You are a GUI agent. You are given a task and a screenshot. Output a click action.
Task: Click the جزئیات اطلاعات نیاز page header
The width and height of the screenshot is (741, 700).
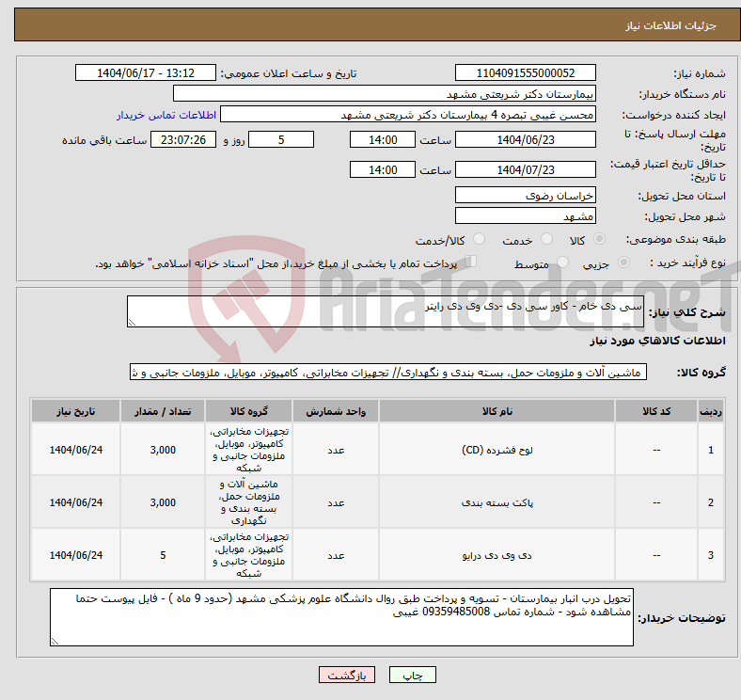(x=671, y=25)
